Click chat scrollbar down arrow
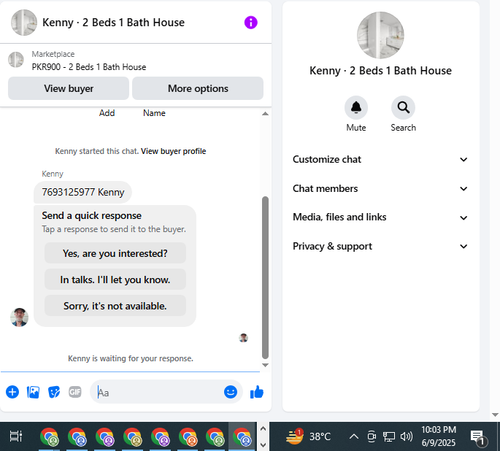The image size is (500, 451). 265,365
